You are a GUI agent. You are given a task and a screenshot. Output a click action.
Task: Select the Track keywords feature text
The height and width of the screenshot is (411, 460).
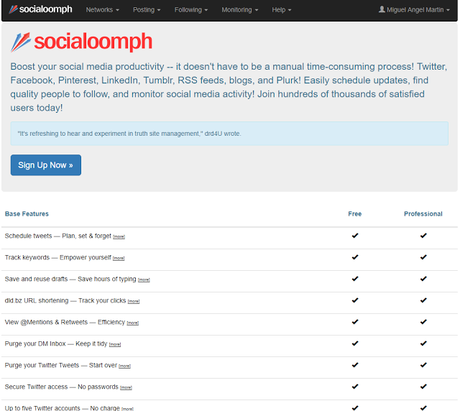pyautogui.click(x=58, y=257)
